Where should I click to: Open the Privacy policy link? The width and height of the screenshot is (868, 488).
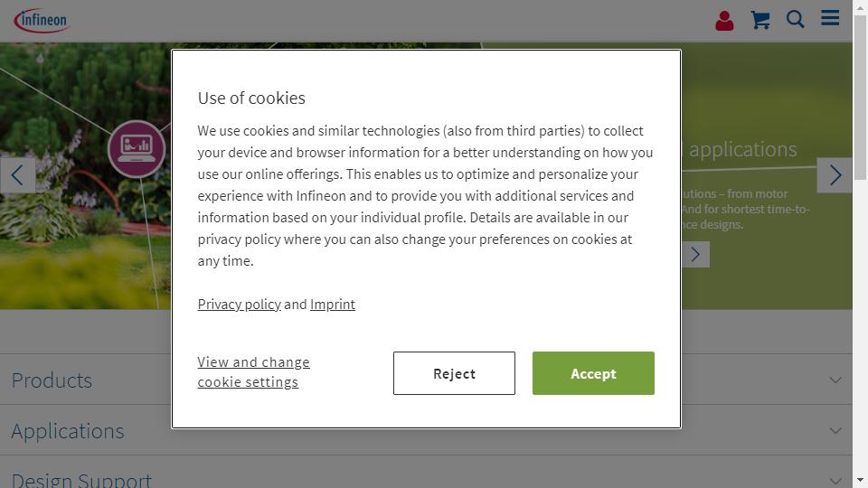pyautogui.click(x=239, y=305)
